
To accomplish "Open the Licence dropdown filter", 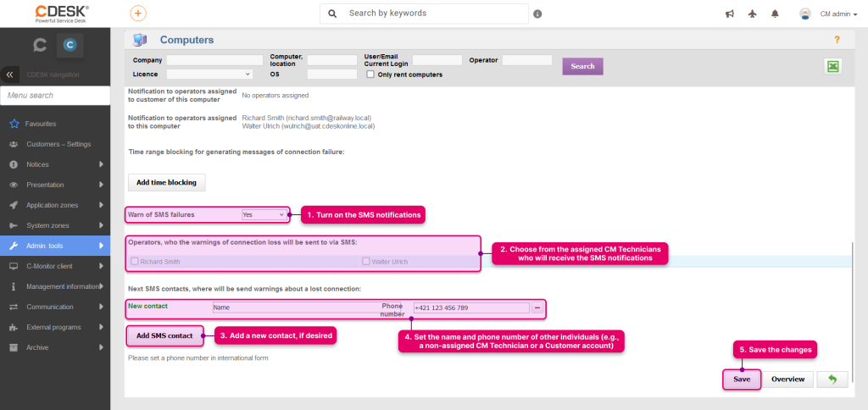I will [x=209, y=74].
